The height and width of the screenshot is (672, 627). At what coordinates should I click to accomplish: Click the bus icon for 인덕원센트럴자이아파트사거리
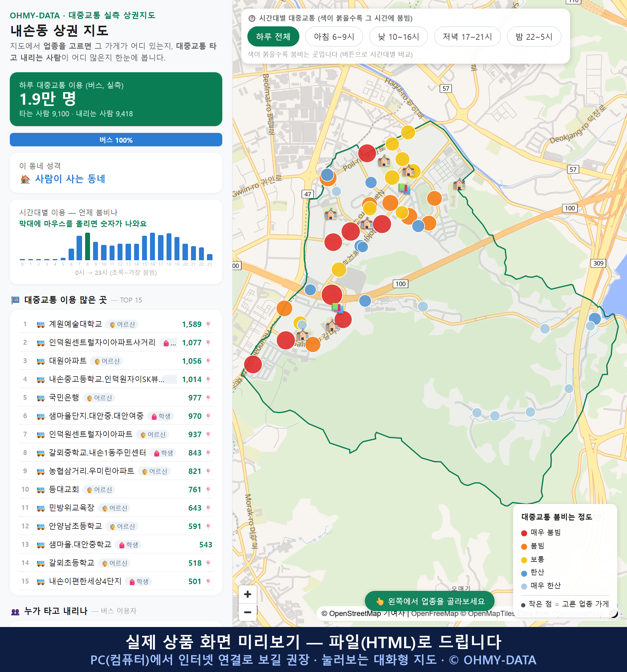[40, 343]
